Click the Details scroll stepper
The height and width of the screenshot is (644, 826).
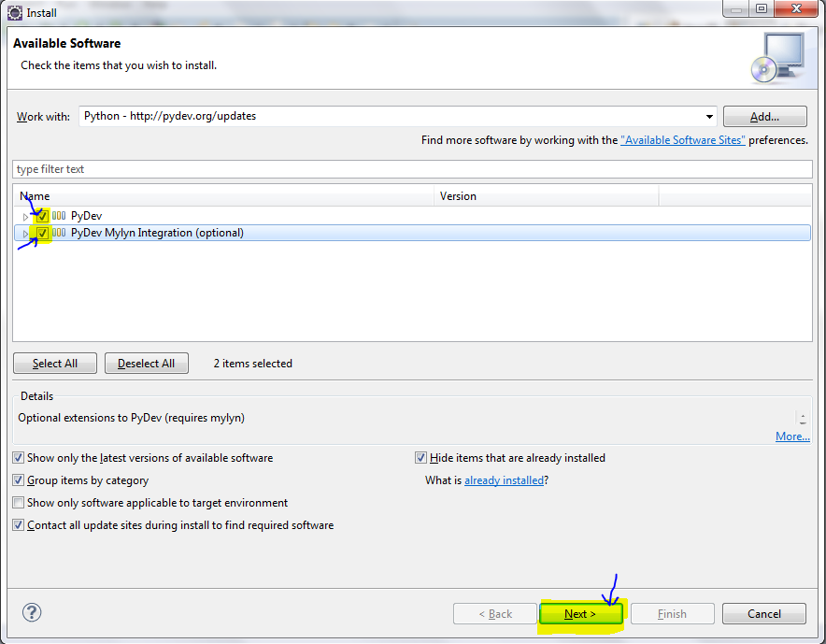(x=803, y=419)
